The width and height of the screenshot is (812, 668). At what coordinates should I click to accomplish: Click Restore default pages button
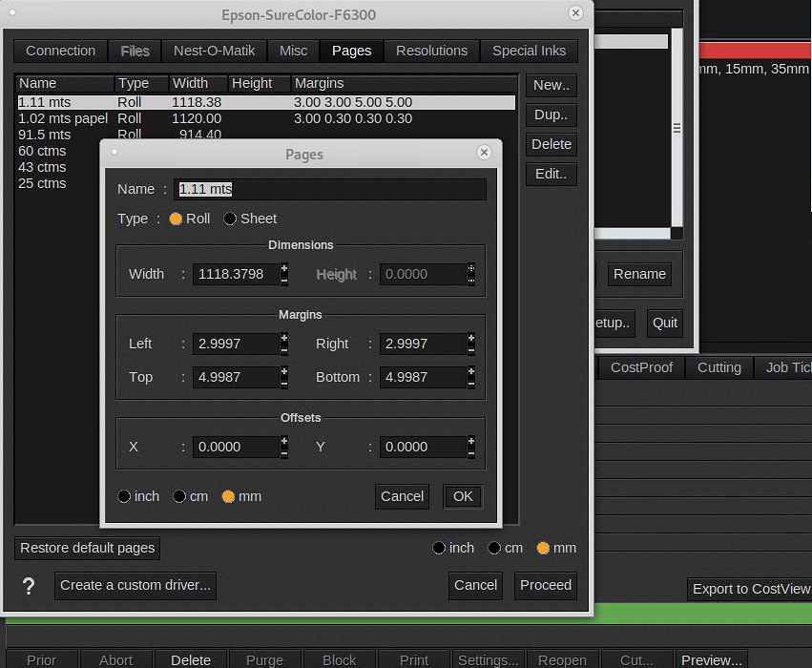(87, 548)
